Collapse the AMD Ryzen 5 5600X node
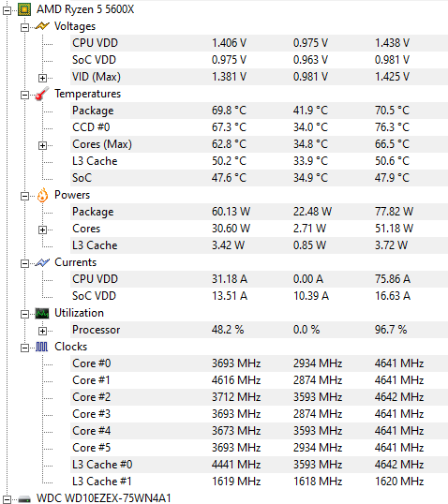Screen dimensions: 448x504 tap(7, 10)
